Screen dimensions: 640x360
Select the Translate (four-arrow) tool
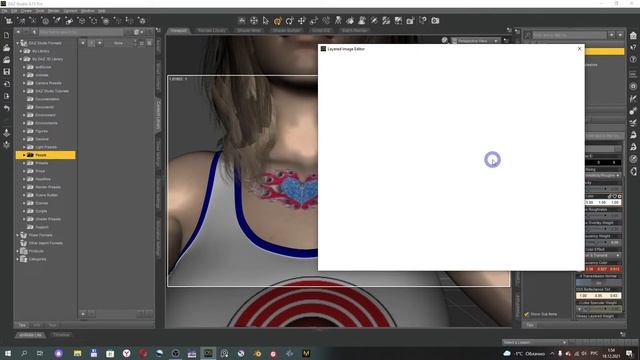click(302, 20)
